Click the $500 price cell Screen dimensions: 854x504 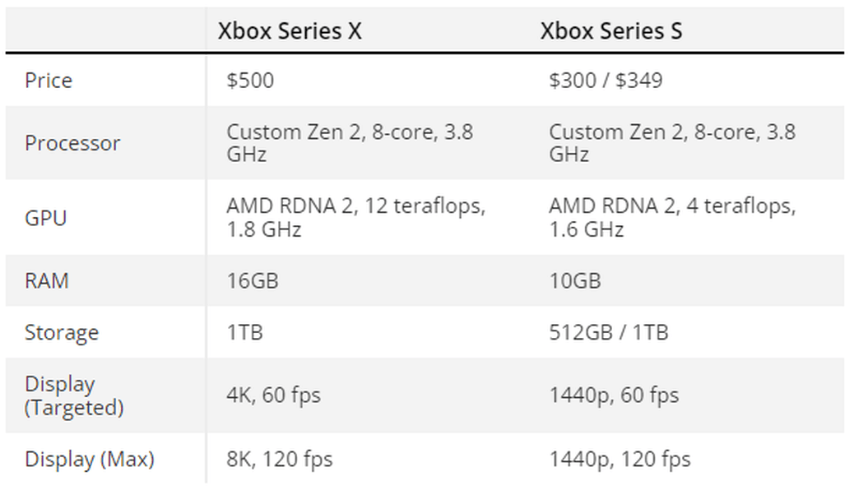click(x=250, y=81)
